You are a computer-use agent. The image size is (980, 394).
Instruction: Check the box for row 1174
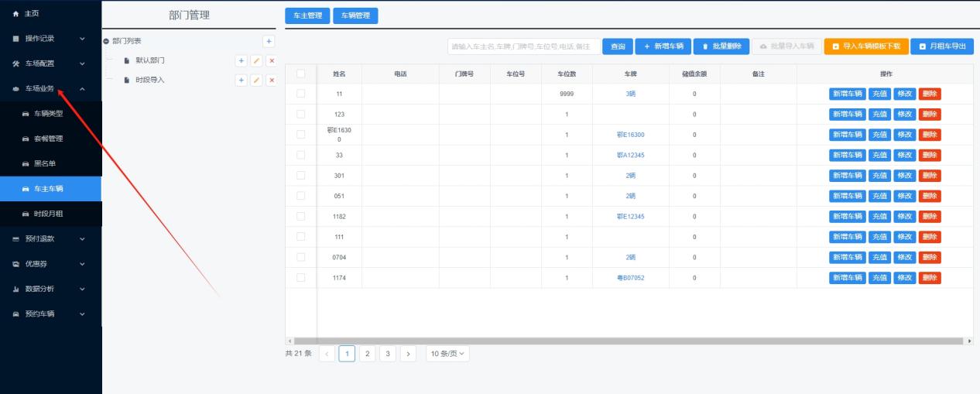tap(300, 277)
